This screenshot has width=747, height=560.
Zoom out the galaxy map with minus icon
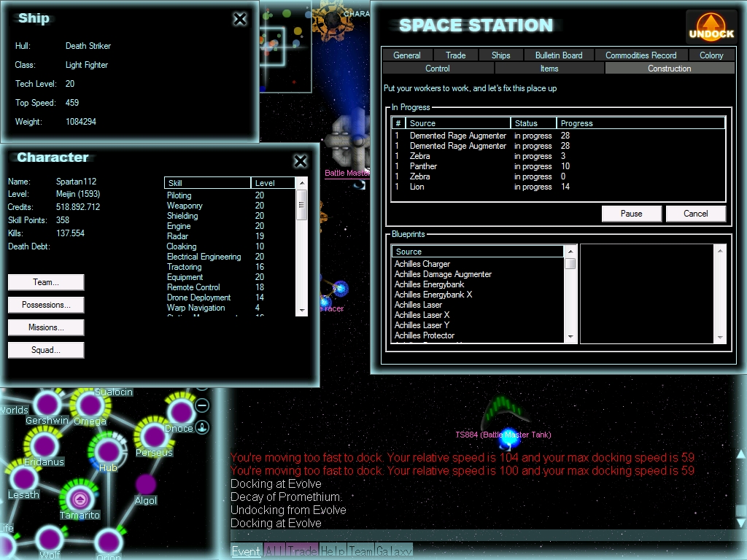tap(203, 405)
